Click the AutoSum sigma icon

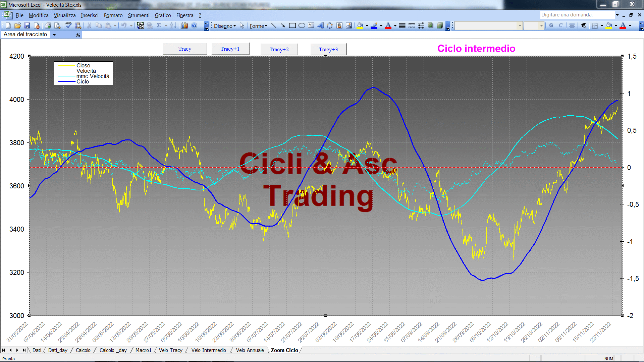pyautogui.click(x=159, y=25)
